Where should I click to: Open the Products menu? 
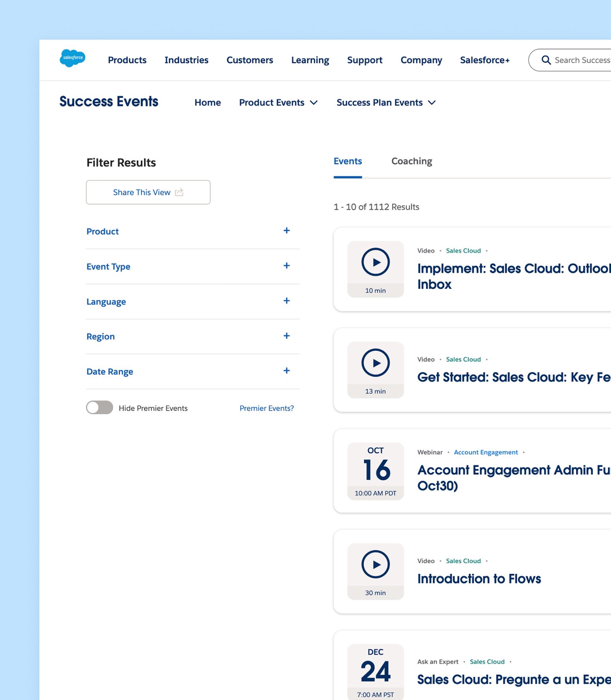coord(127,60)
